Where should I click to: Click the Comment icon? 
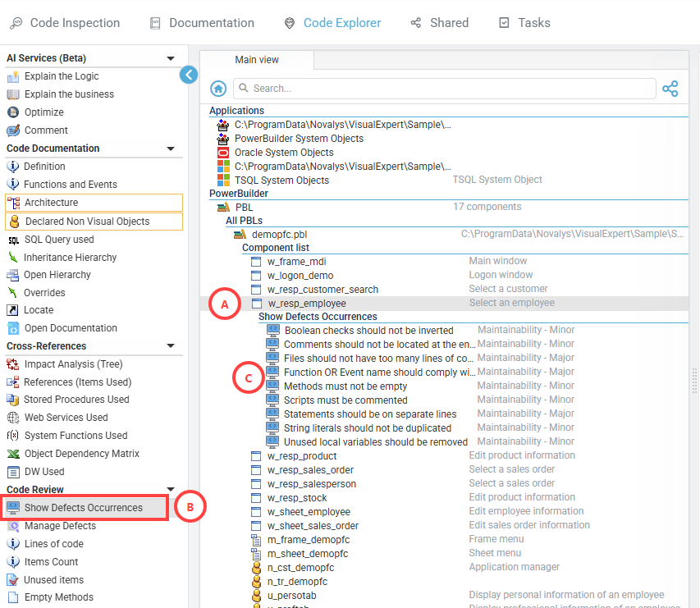[13, 130]
